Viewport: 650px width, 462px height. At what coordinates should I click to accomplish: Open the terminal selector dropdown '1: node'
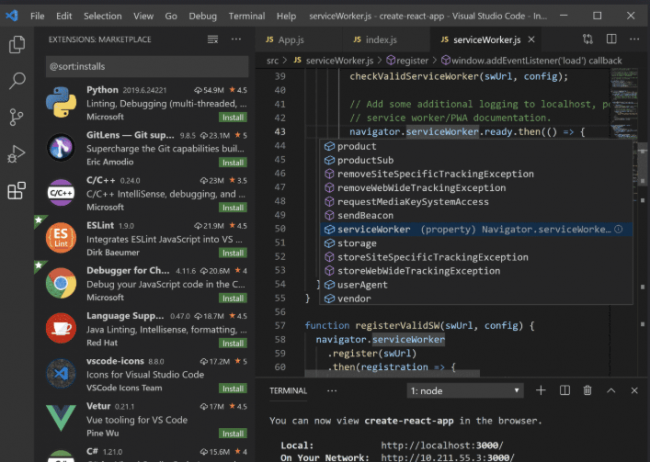(x=465, y=391)
